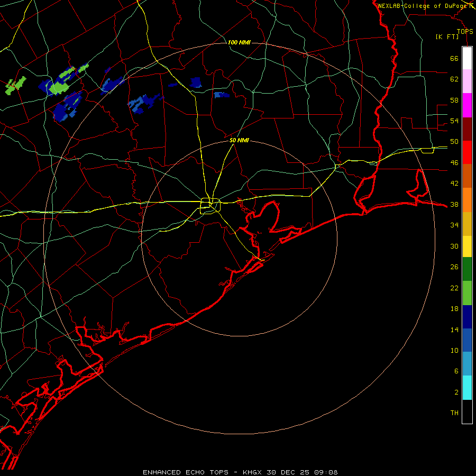This screenshot has width=476, height=476.
Task: Click the bright green echo cell in the northwest
Action: [x=60, y=87]
